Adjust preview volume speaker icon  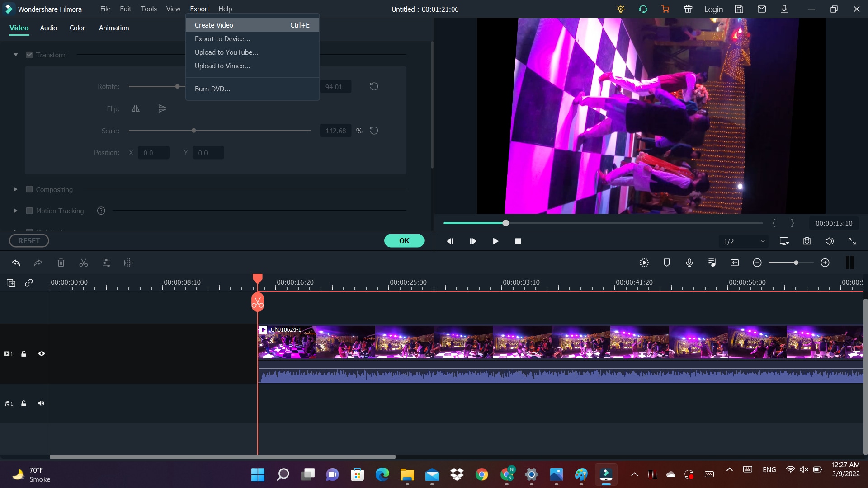(830, 241)
